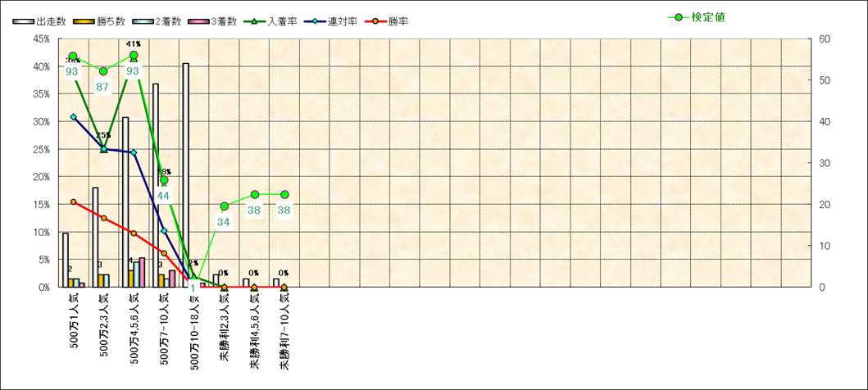Click the 検定値 data label 44

(x=163, y=196)
